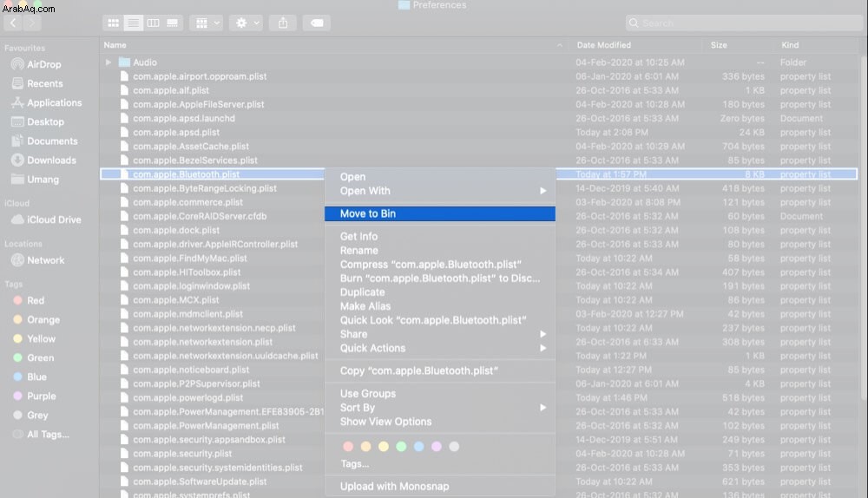Screen dimensions: 868x498
Task: Select the Orange tag in sidebar
Action: pyautogui.click(x=36, y=320)
